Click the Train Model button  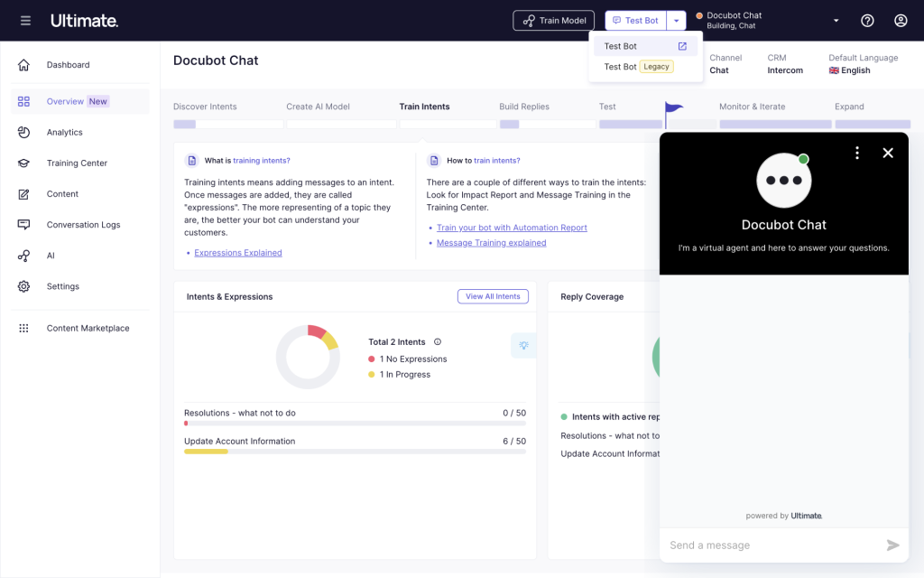(x=553, y=21)
